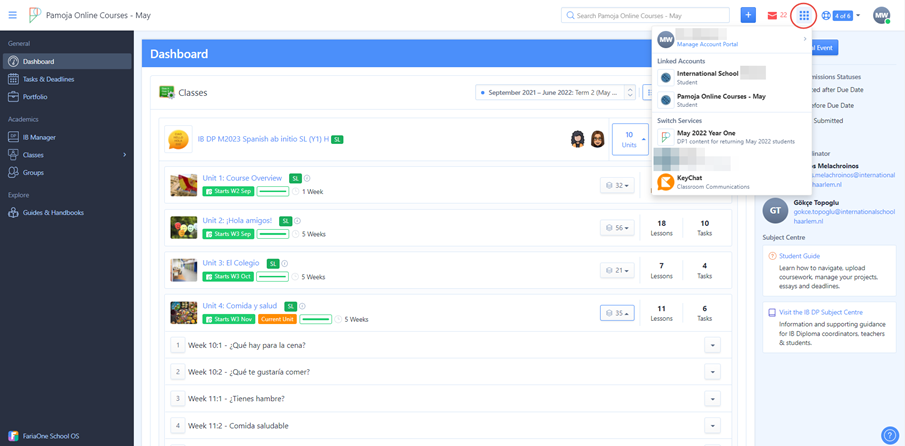Viewport: 905px width, 446px height.
Task: Open Unit 1: Course Overview
Action: tap(242, 178)
